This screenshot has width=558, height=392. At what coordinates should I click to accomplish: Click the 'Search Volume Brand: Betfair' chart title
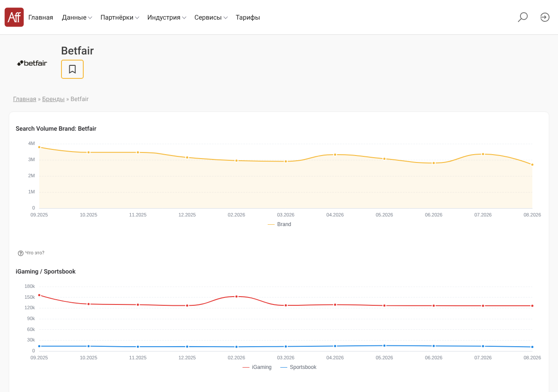pos(56,128)
